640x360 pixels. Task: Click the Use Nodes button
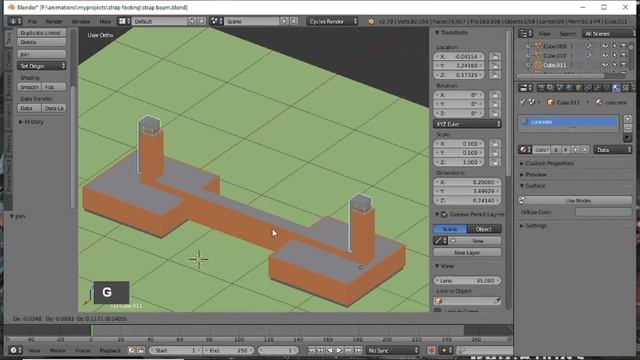(x=578, y=200)
